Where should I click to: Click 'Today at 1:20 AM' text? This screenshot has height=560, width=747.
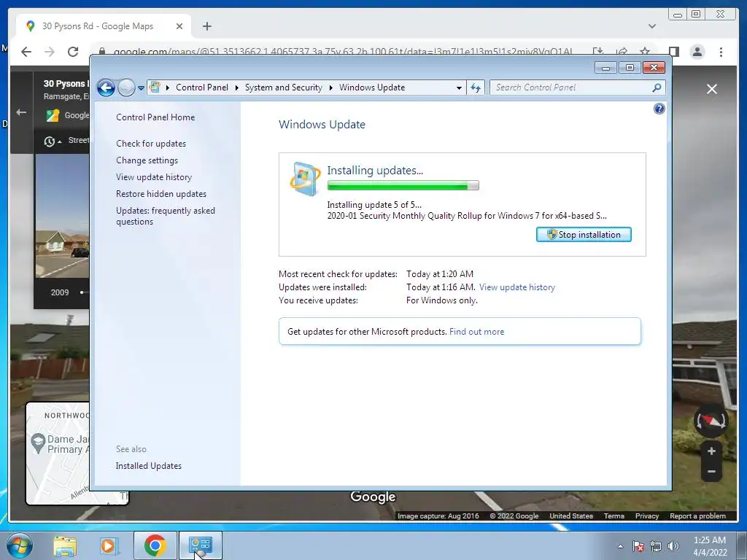tap(440, 274)
